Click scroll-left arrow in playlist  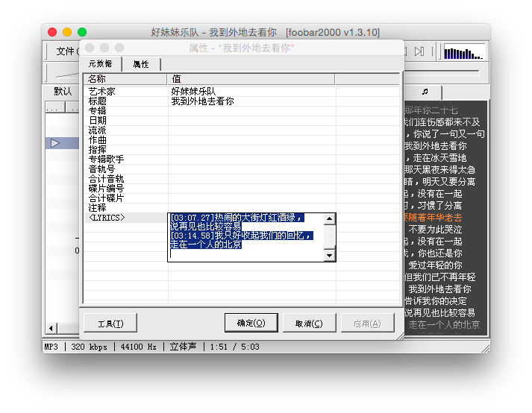click(51, 328)
